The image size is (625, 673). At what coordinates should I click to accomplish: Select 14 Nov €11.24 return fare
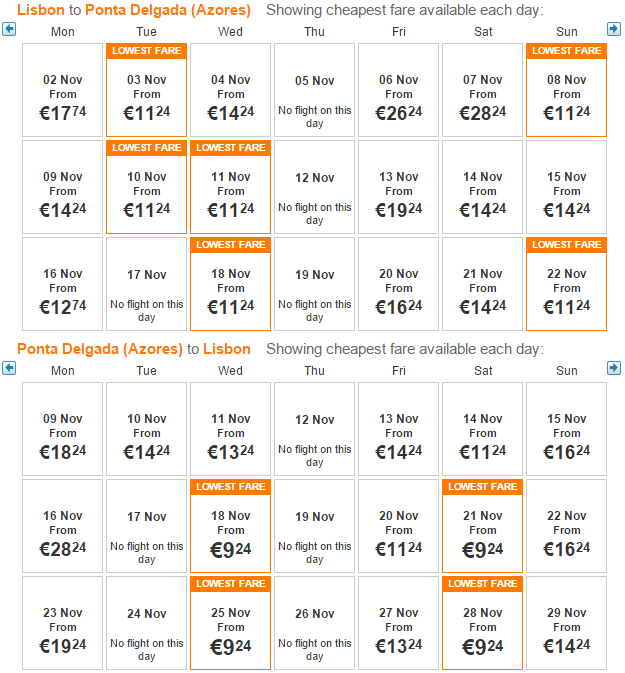tap(482, 429)
